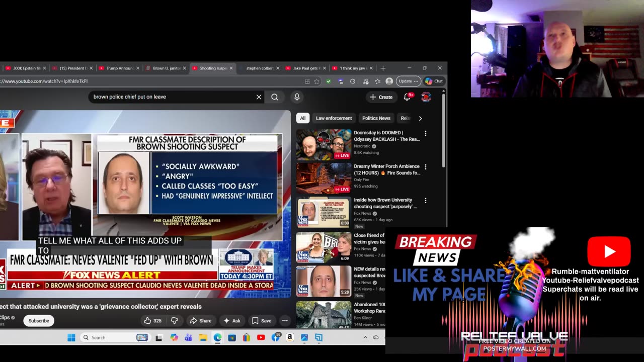Save video to a playlist
Viewport: 644px width, 362px height.
[x=262, y=321]
